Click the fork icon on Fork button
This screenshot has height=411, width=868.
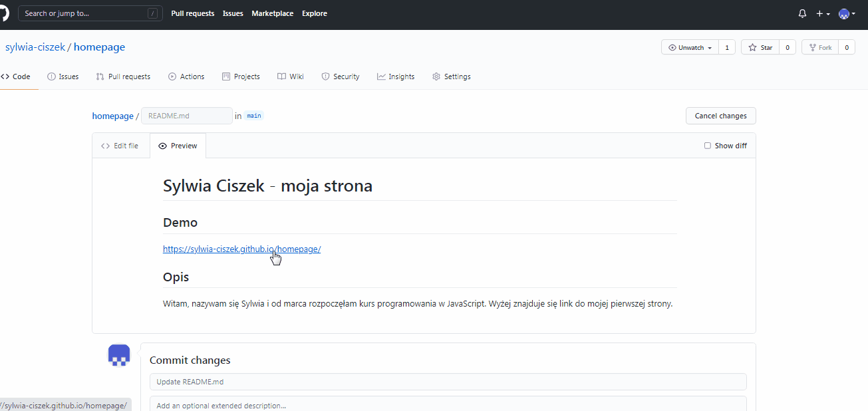pyautogui.click(x=812, y=48)
